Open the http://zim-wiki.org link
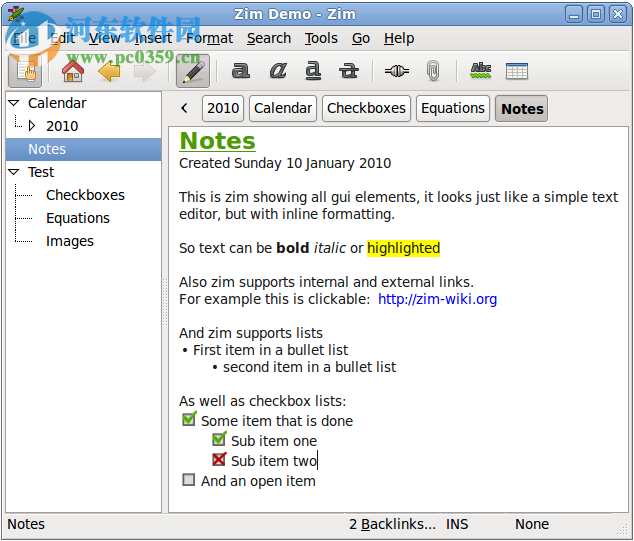 [437, 299]
